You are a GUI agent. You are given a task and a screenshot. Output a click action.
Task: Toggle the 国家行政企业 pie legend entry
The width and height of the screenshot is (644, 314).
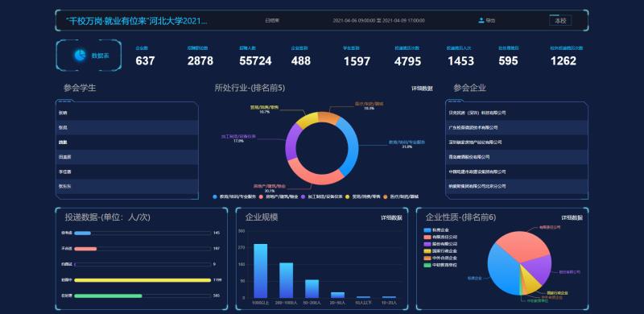pos(440,251)
